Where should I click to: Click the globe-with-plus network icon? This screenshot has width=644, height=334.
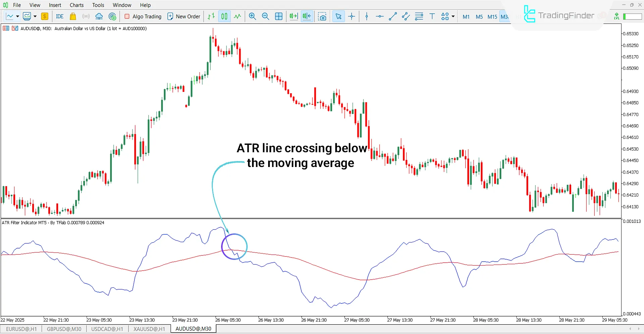pos(112,16)
